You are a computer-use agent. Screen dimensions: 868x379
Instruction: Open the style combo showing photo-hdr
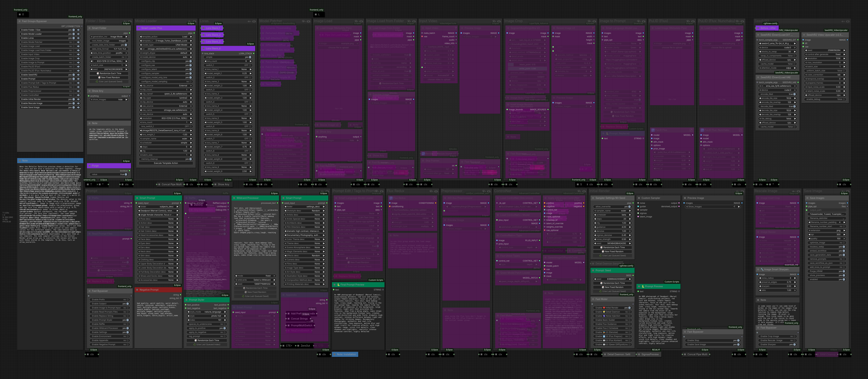click(207, 316)
